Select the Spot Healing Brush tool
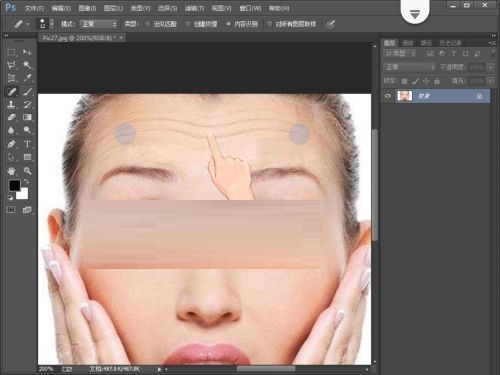This screenshot has height=375, width=500. (x=12, y=91)
